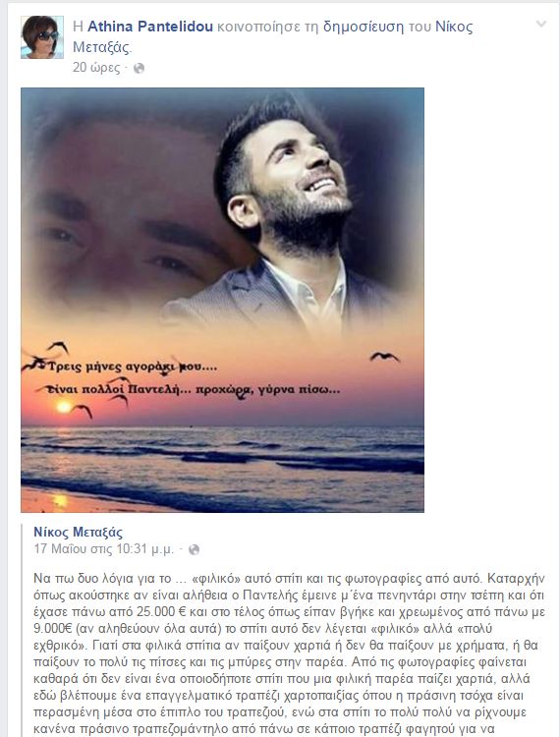560x737 pixels.
Task: Click the vertical quote bar beside shared post
Action: [x=22, y=630]
